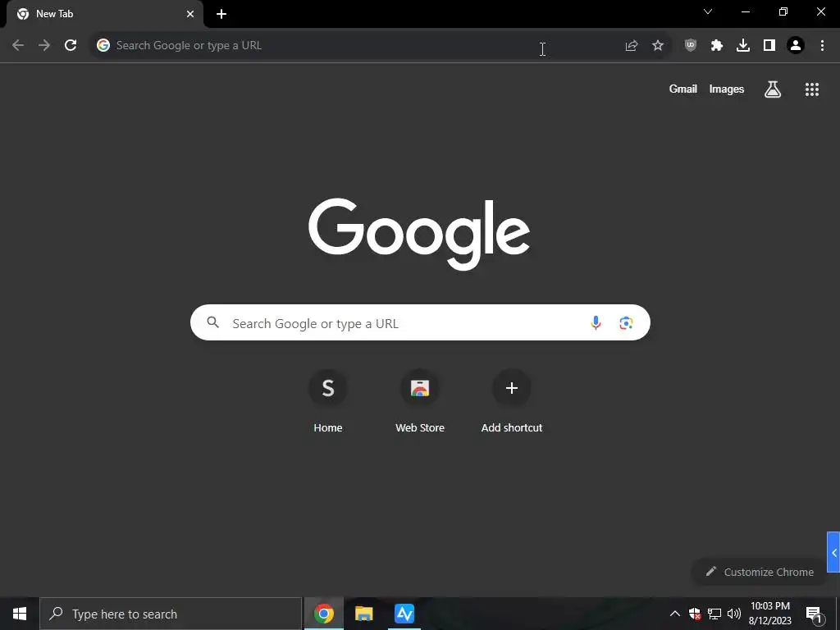Open the Chrome three-dot menu

click(822, 46)
